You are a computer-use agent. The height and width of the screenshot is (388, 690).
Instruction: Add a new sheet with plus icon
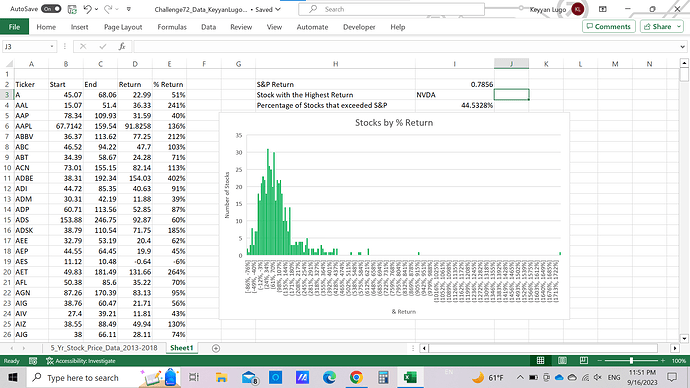click(x=216, y=348)
